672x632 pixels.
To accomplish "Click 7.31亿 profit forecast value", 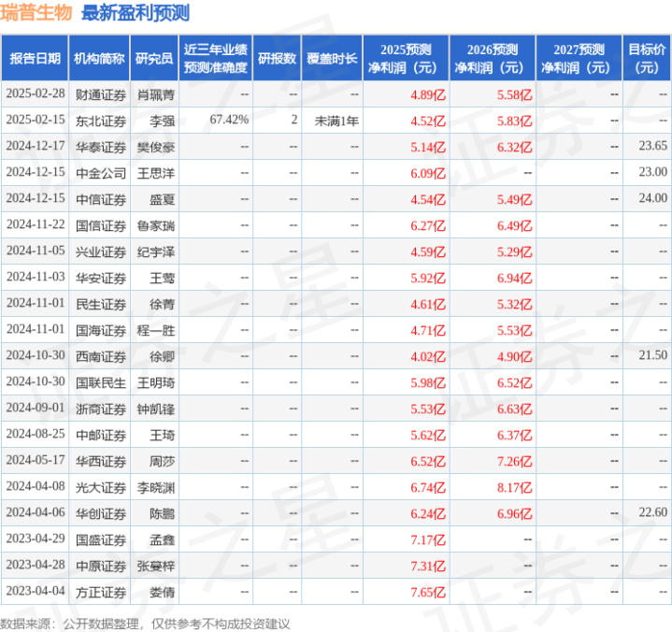I will 428,566.
